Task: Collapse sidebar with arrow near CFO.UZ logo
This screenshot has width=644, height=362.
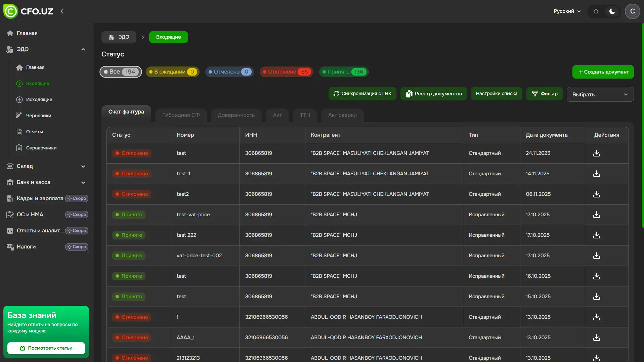Action: tap(62, 11)
